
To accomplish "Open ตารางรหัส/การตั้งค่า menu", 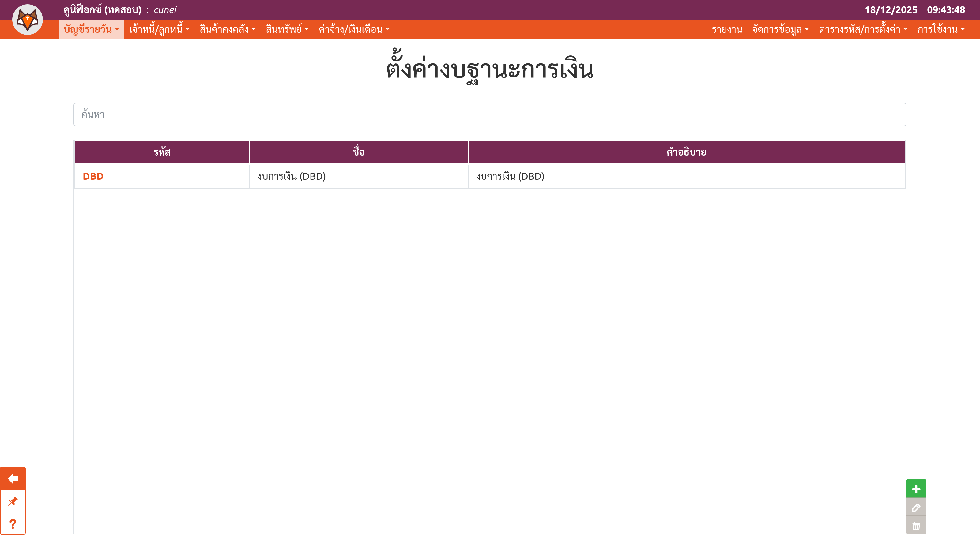I will (x=863, y=29).
